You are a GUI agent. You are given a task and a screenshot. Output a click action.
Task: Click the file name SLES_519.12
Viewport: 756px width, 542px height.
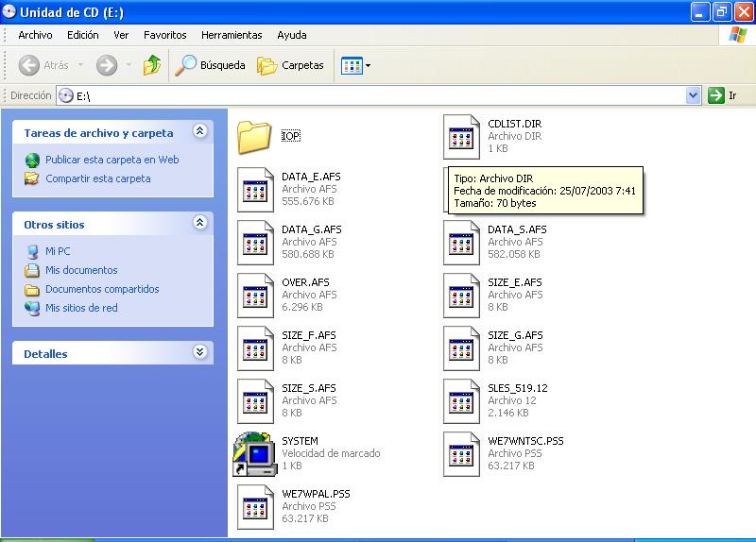(518, 388)
